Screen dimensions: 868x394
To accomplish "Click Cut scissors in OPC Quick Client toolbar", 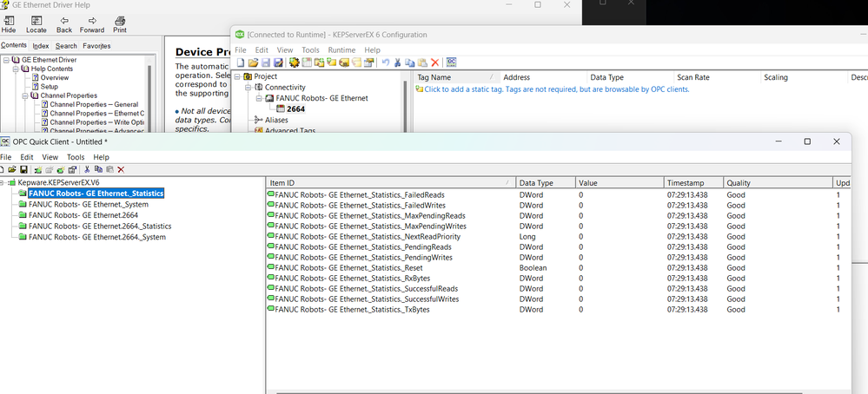I will pos(88,169).
